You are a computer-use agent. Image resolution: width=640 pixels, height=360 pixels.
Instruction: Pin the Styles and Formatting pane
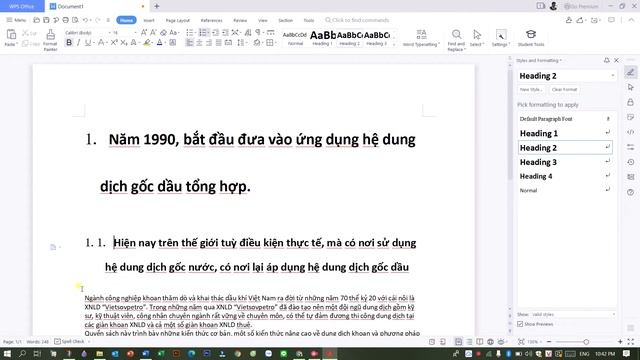click(607, 60)
